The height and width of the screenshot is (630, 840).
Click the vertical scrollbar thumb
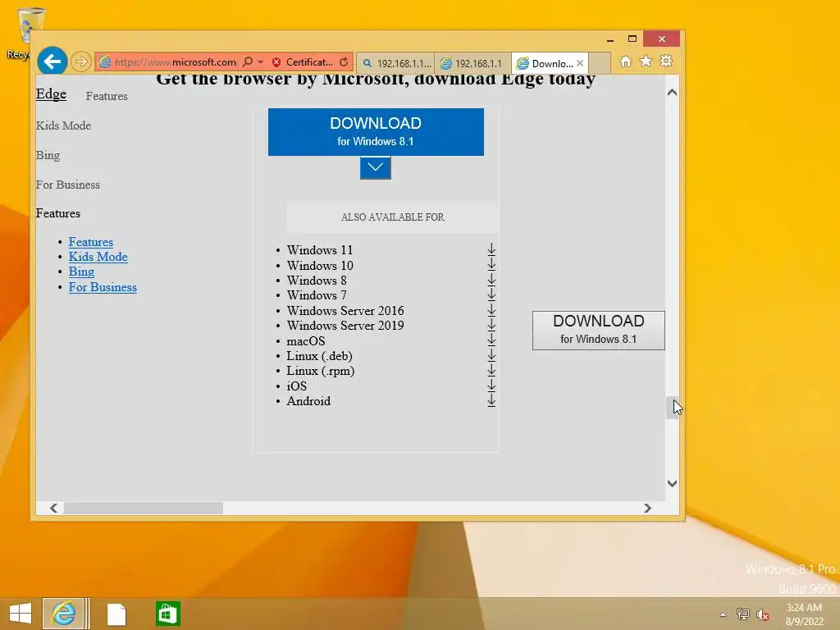672,408
